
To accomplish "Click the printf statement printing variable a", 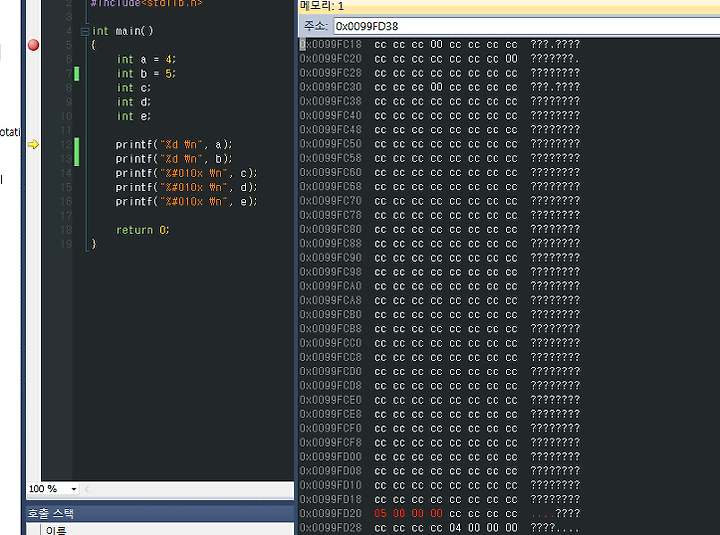I will coord(174,145).
